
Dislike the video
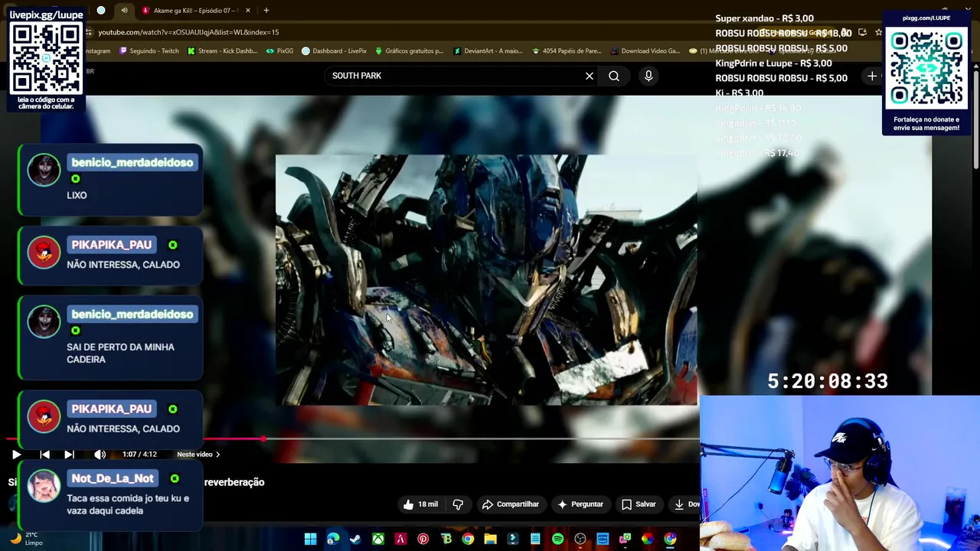point(458,504)
